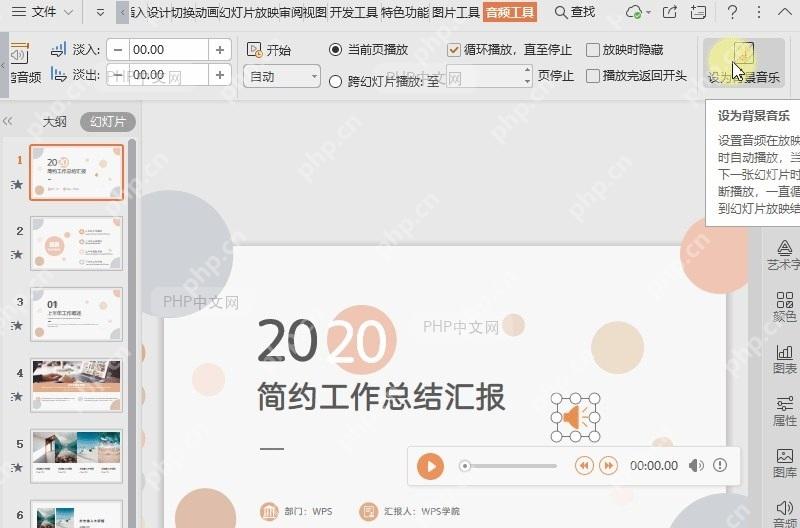The width and height of the screenshot is (800, 528).
Task: Rewind the audio clip
Action: [x=584, y=466]
